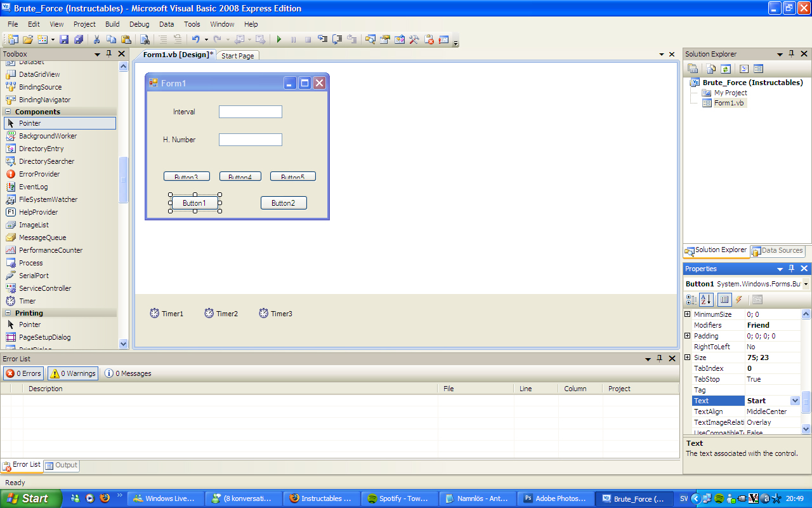Open the Undo history dropdown arrow
Image resolution: width=812 pixels, height=508 pixels.
(206, 39)
